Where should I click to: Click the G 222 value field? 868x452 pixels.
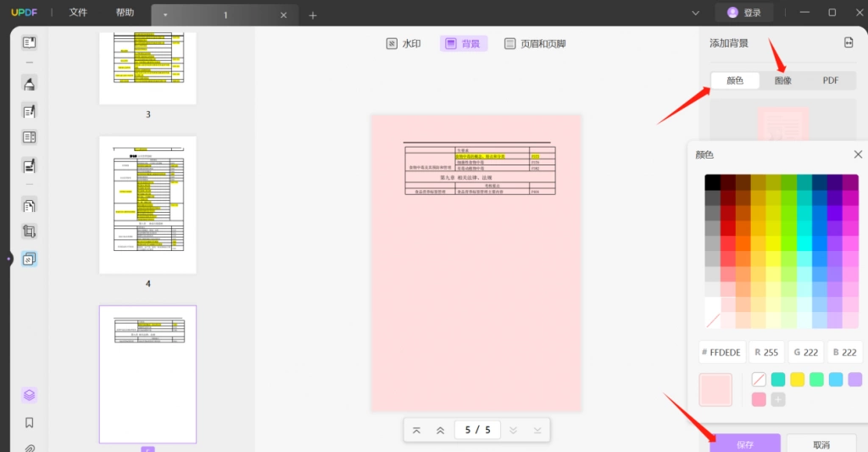[x=805, y=352]
